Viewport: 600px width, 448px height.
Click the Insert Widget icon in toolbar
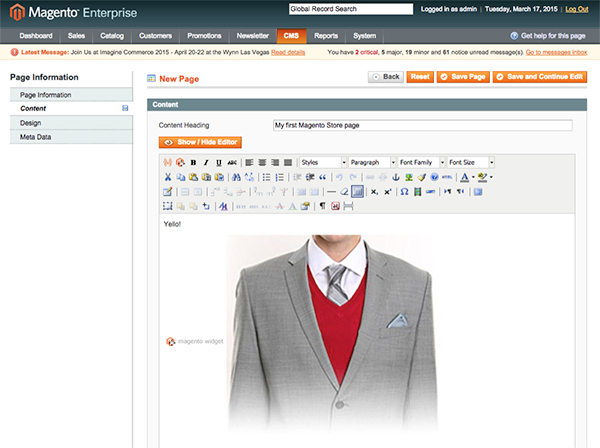[x=180, y=162]
